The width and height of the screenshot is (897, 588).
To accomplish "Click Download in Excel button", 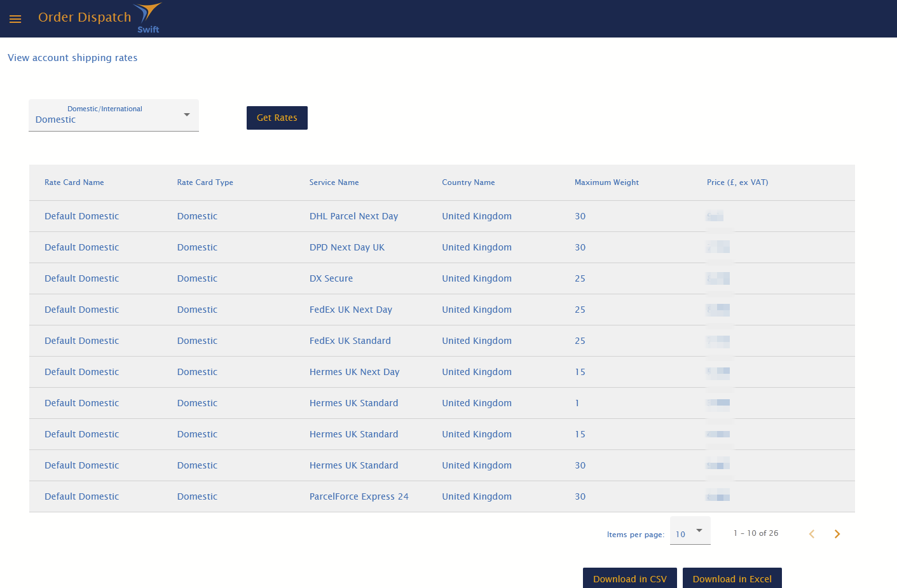I will point(732,578).
